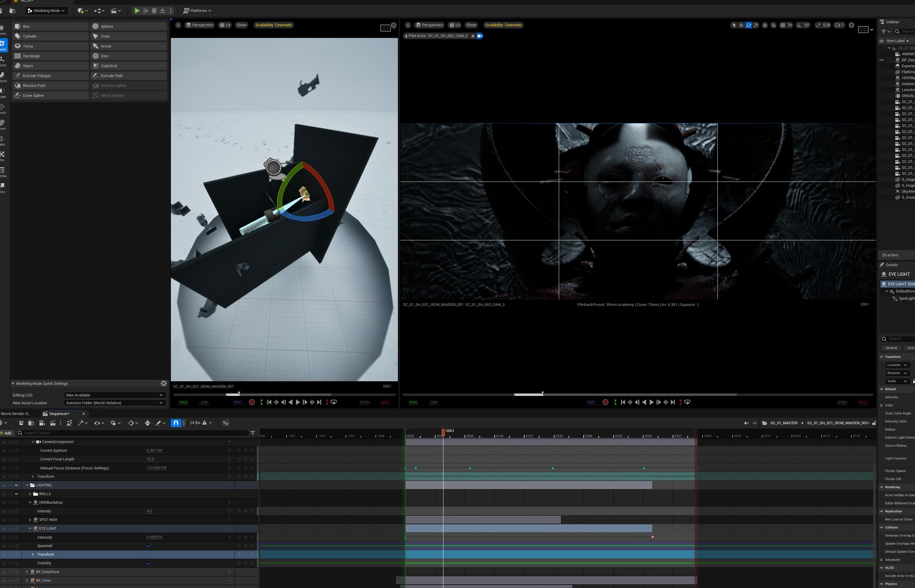915x588 pixels.
Task: Start Play In Editor
Action: (137, 11)
